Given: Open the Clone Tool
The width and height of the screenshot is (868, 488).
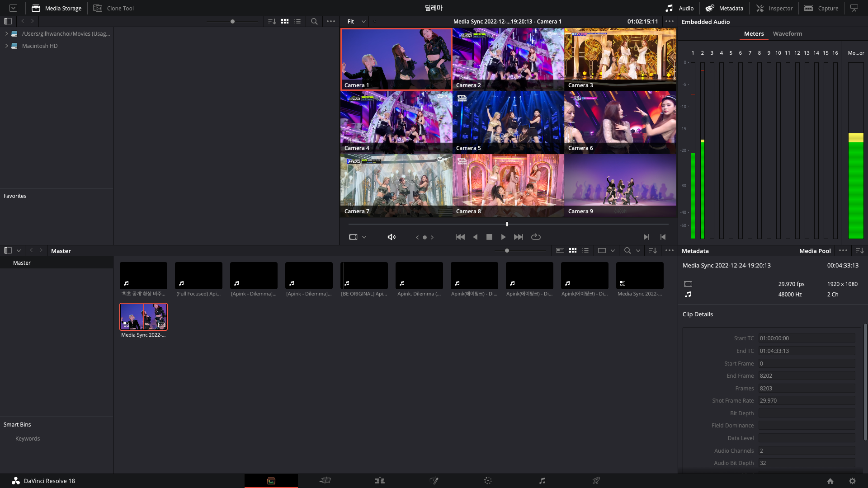Looking at the screenshot, I should pos(113,8).
